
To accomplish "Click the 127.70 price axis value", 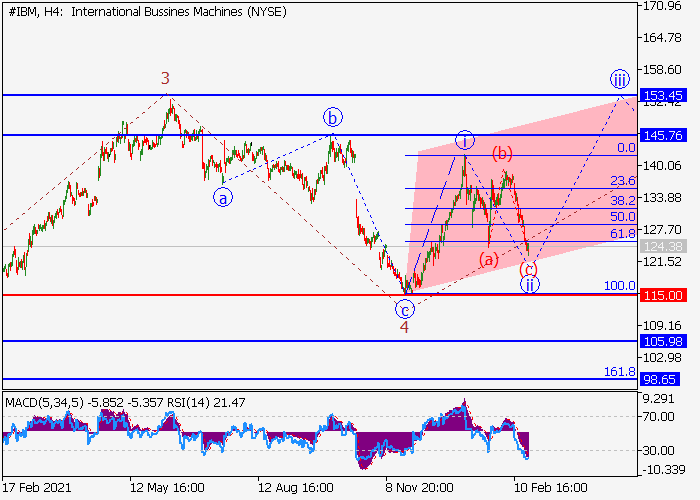I will 662,229.
